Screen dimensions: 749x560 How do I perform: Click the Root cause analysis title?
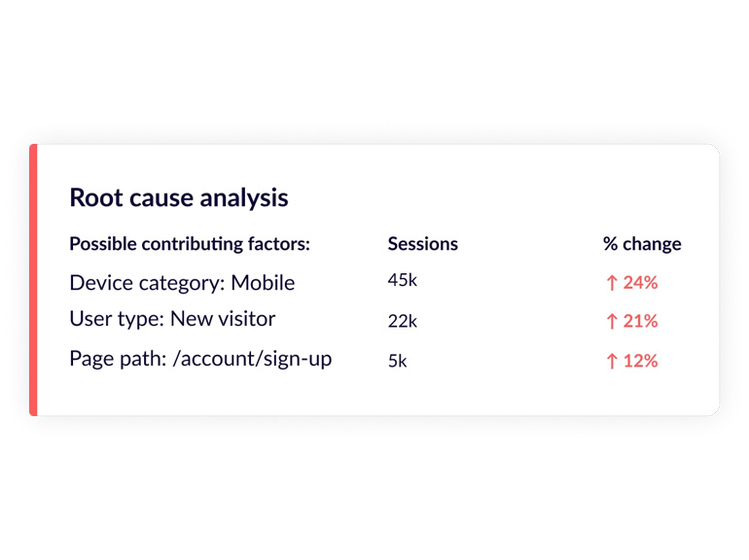(179, 197)
